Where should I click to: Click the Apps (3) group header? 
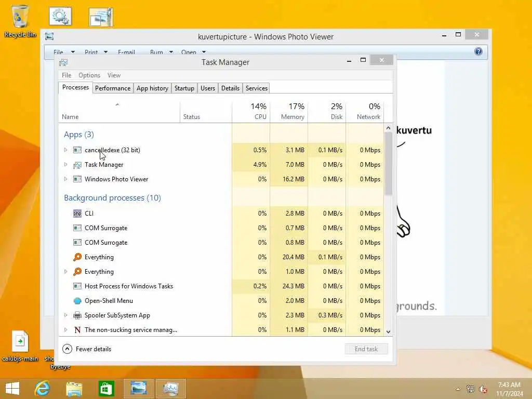coord(79,135)
